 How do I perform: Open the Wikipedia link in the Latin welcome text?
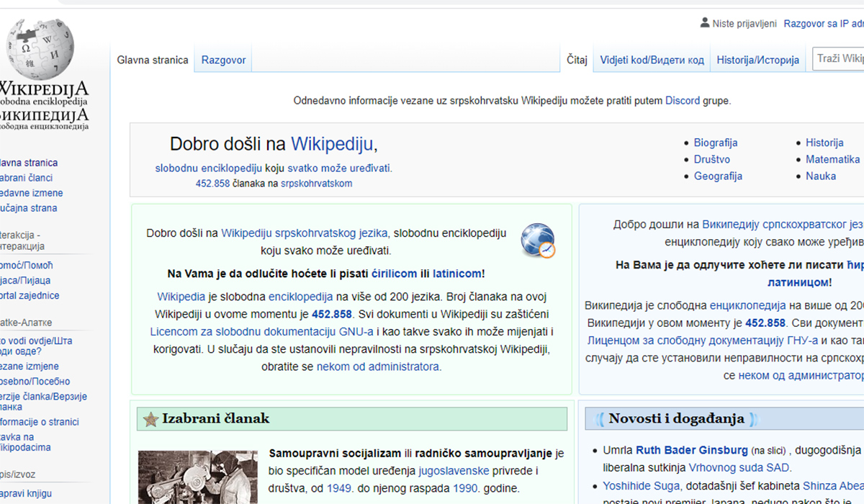point(181,297)
